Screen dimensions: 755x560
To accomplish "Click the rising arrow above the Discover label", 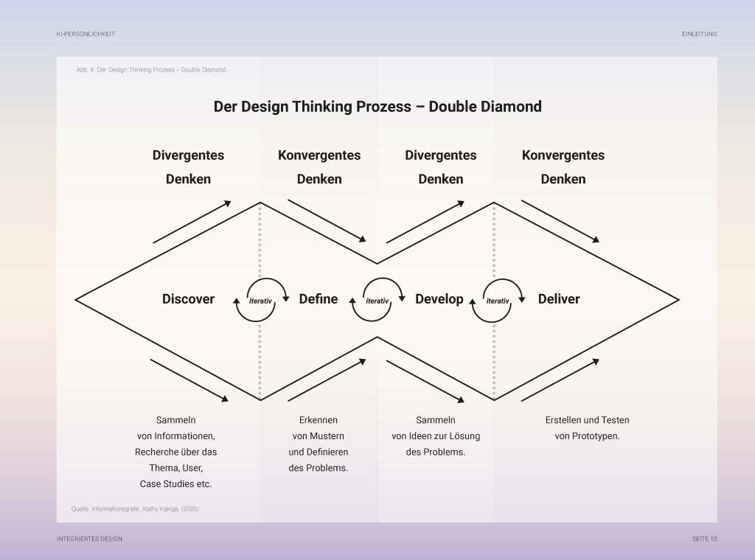I will tap(192, 221).
